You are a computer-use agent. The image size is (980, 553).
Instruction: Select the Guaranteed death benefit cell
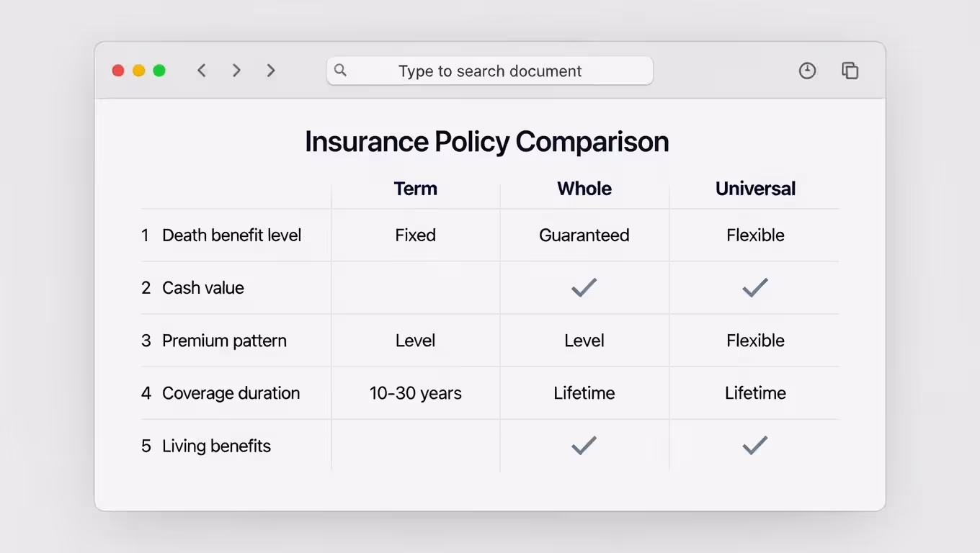pos(584,235)
